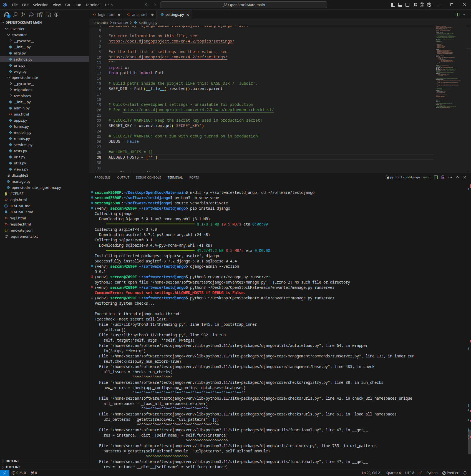Toggle the bottom panel visibility
The width and height of the screenshot is (471, 476).
[x=400, y=5]
